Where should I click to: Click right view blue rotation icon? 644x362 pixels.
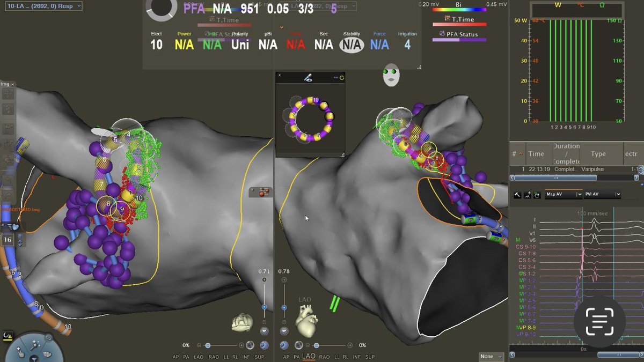coord(284,345)
